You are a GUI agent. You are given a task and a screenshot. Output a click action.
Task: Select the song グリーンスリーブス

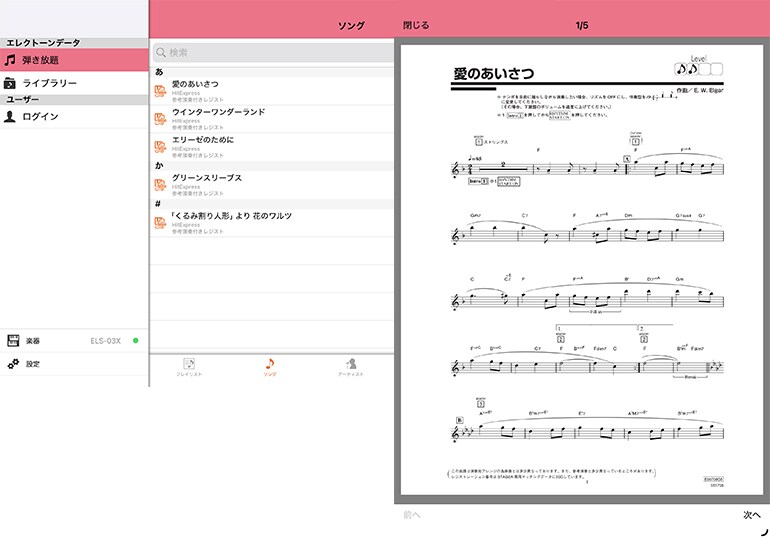[272, 185]
